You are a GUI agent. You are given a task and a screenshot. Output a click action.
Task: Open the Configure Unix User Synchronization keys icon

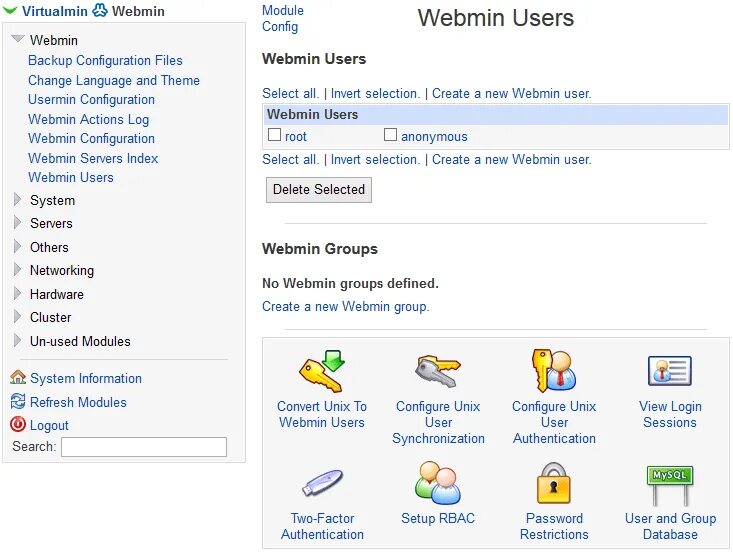click(438, 371)
